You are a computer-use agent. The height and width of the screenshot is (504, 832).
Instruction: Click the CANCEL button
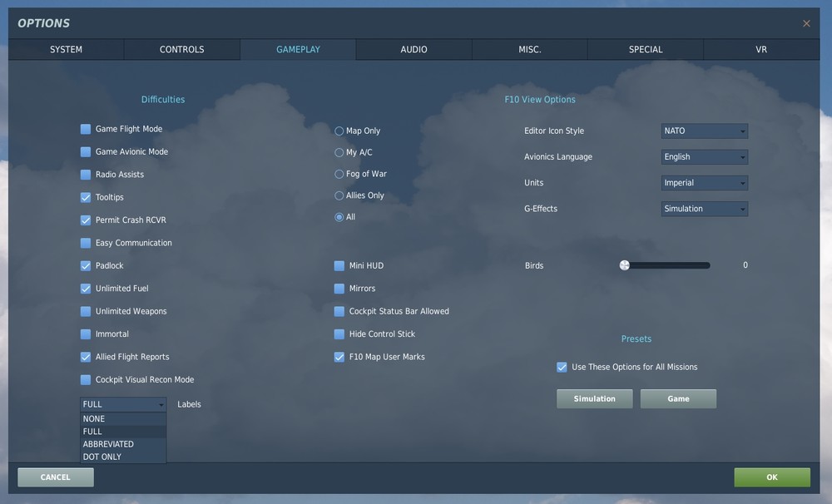click(x=56, y=477)
